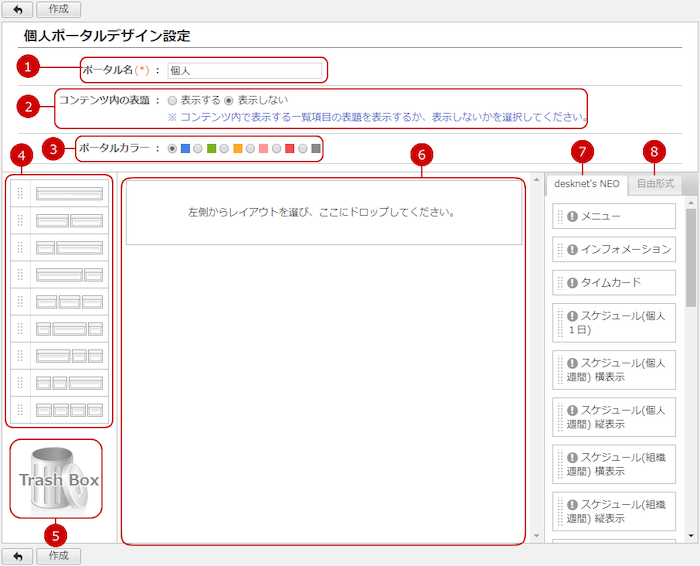Select the 表示しない radio button

pos(229,101)
